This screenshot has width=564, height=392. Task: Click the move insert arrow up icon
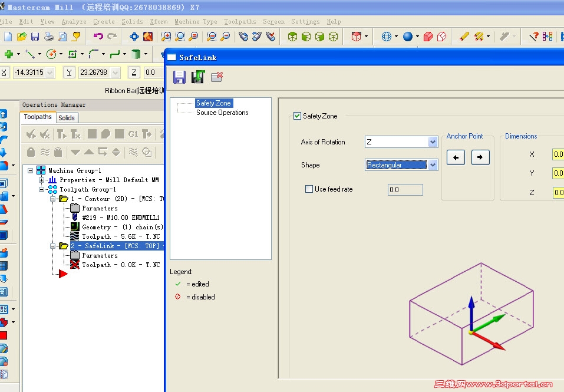click(89, 152)
